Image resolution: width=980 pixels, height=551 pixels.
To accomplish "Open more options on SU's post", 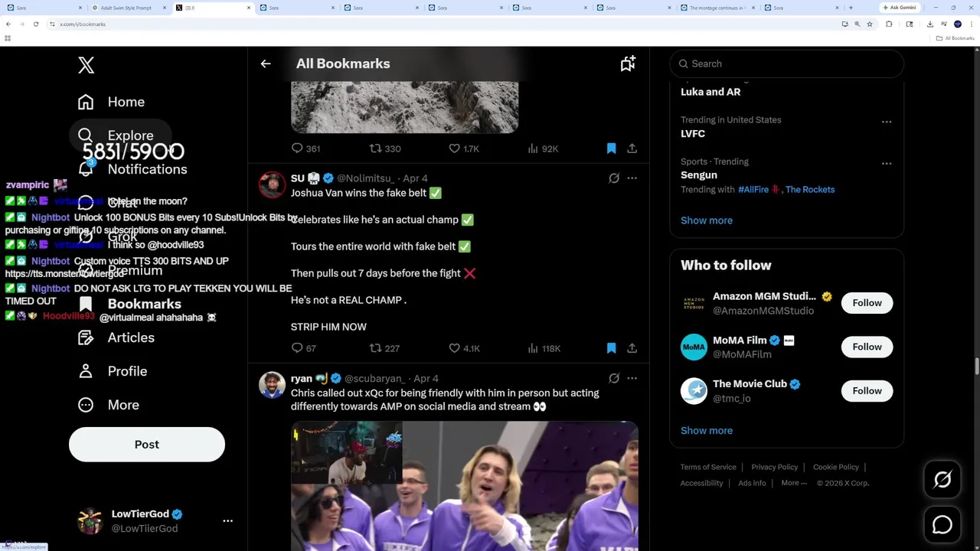I will pyautogui.click(x=632, y=178).
